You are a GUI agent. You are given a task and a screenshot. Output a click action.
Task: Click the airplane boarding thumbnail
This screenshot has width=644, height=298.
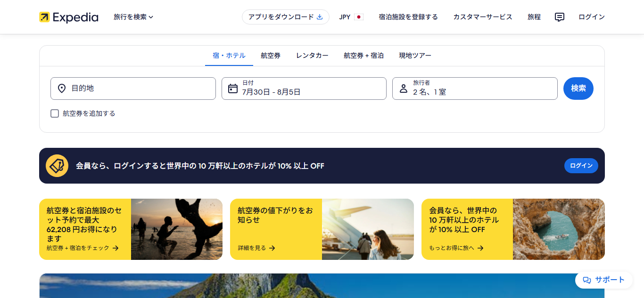(368, 229)
